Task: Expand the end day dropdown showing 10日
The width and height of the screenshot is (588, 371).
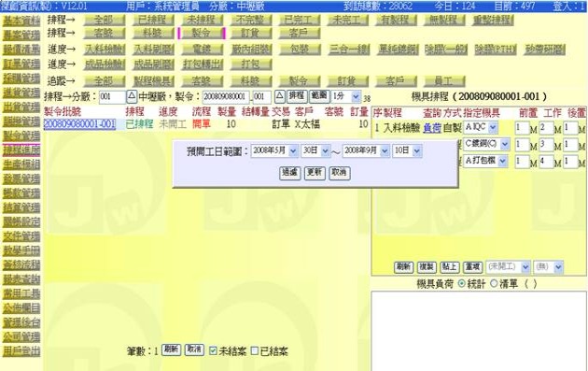Action: coord(407,150)
